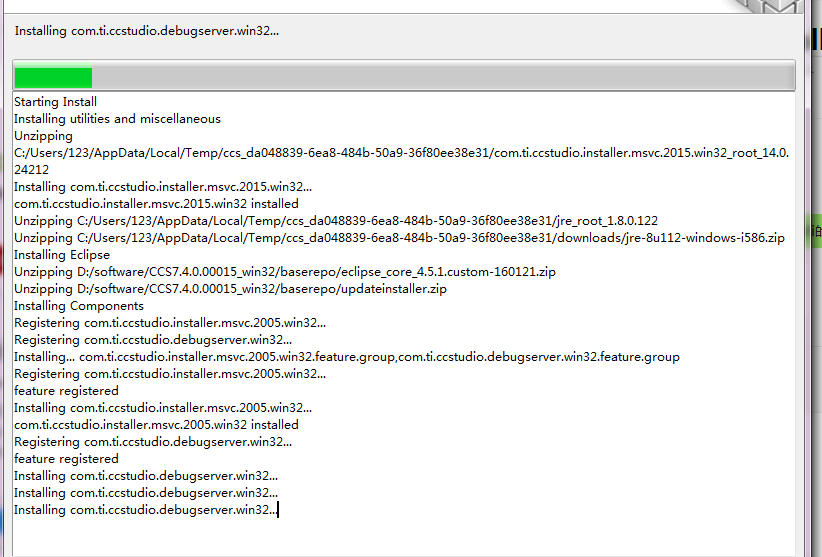Click 'Installing com.ti.ccstudio.installer.msvc.2005.win32...' log line

pyautogui.click(x=163, y=408)
